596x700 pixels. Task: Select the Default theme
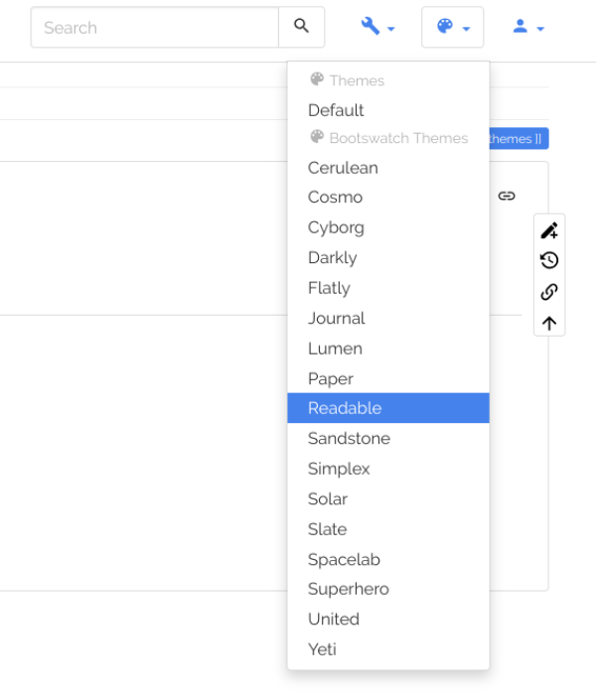[x=336, y=110]
